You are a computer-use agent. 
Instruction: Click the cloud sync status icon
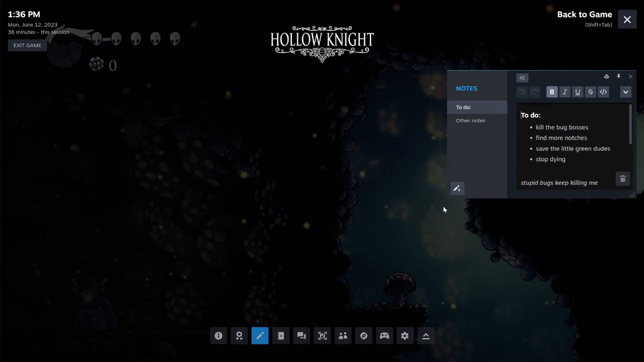click(x=607, y=76)
